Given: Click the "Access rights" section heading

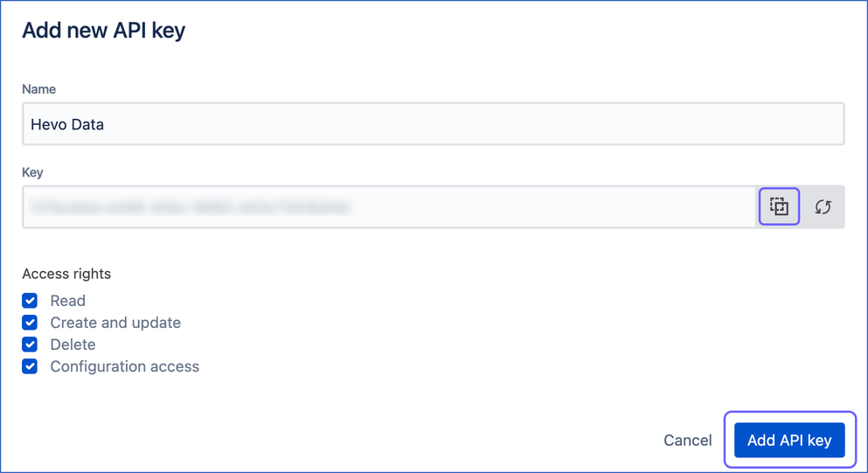Looking at the screenshot, I should point(66,274).
